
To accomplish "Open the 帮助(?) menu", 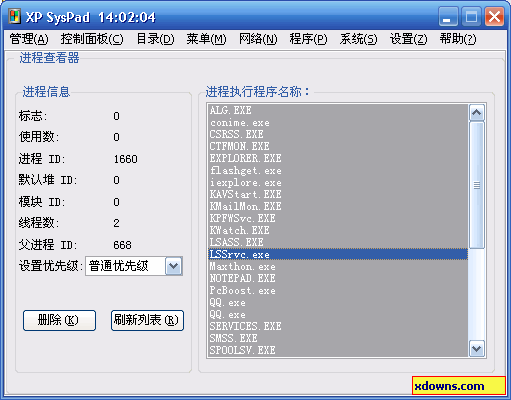I will tap(458, 39).
